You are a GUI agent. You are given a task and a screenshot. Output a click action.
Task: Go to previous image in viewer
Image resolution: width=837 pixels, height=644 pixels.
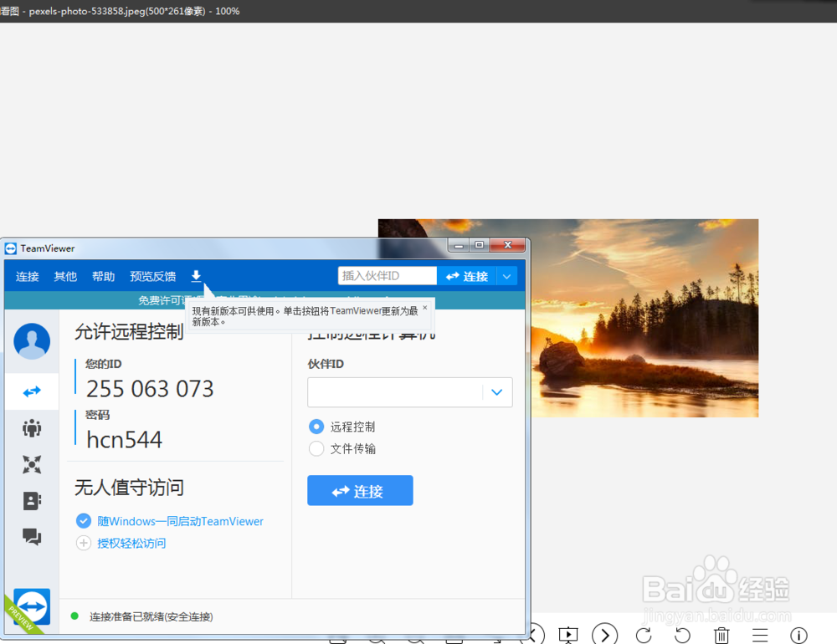tap(536, 634)
